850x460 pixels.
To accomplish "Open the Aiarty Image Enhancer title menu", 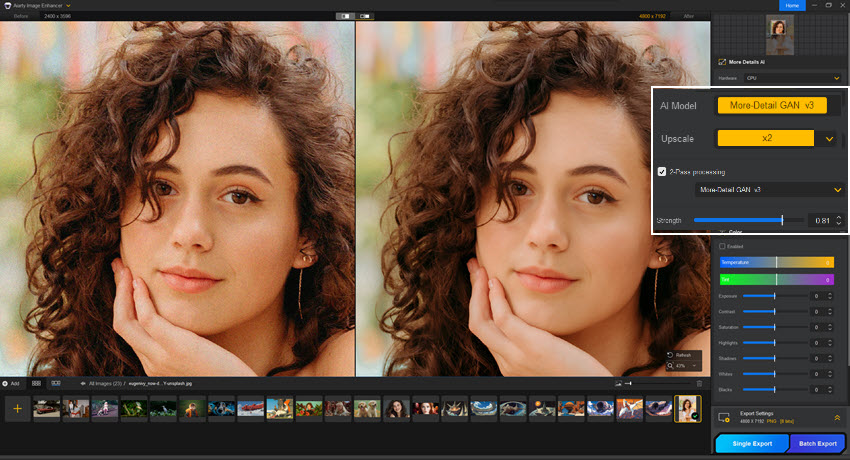I will click(40, 6).
